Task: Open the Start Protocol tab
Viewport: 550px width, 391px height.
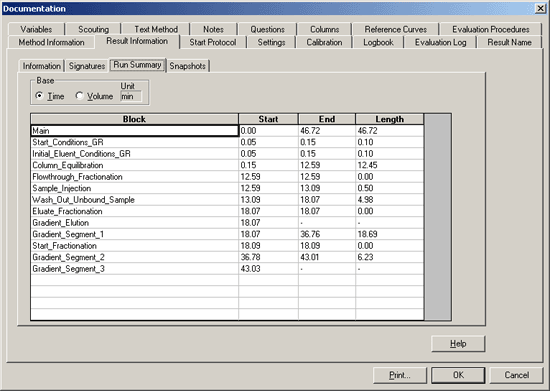Action: pyautogui.click(x=213, y=42)
